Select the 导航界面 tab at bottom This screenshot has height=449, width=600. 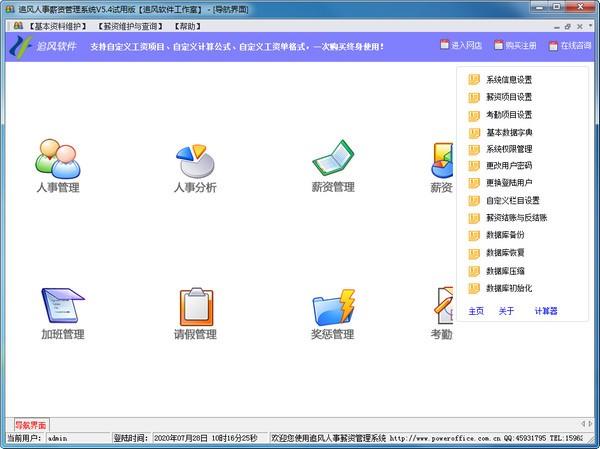[x=31, y=425]
